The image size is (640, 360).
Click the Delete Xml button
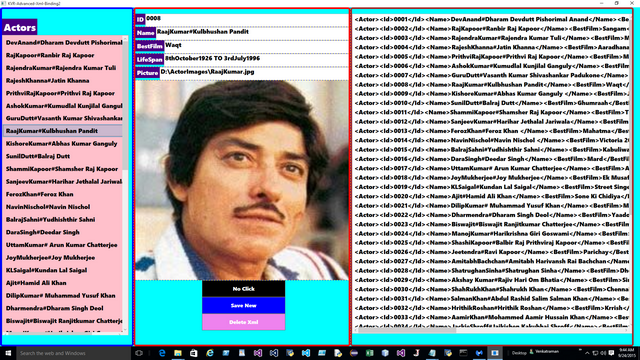pos(244,322)
